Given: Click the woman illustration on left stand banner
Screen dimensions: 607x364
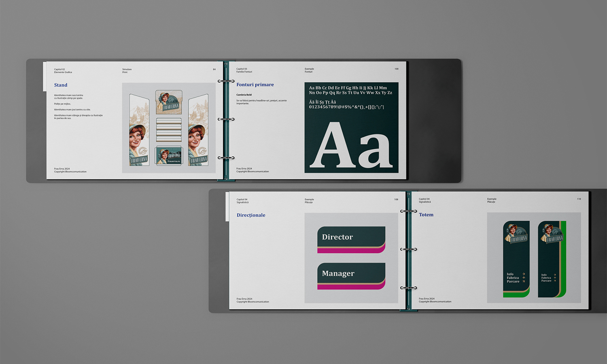Looking at the screenshot, I should 138,138.
